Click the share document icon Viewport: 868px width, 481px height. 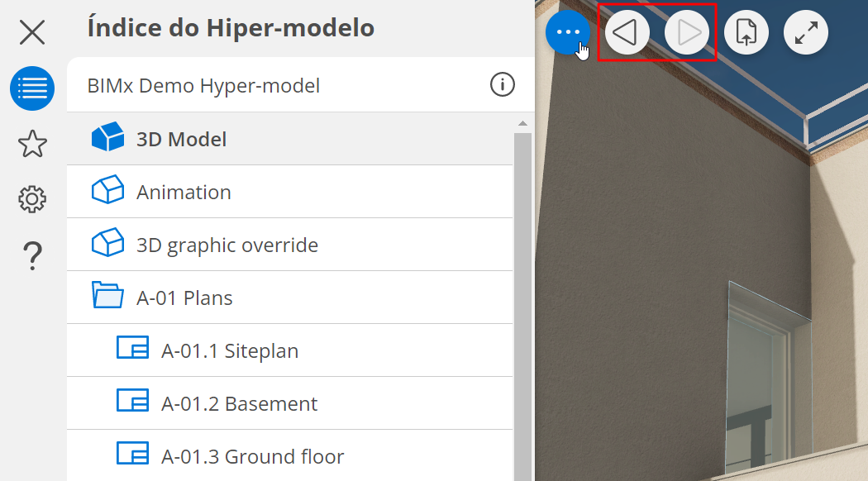click(x=746, y=33)
